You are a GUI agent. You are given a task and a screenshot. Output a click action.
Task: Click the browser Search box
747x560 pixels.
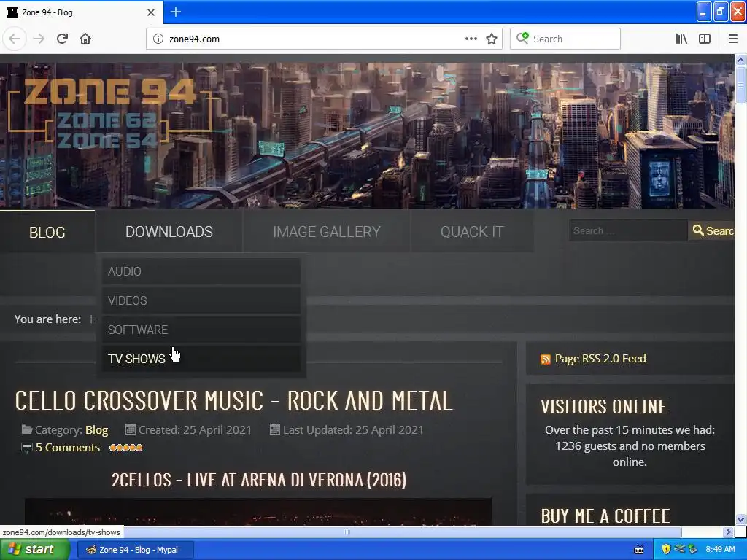[565, 39]
